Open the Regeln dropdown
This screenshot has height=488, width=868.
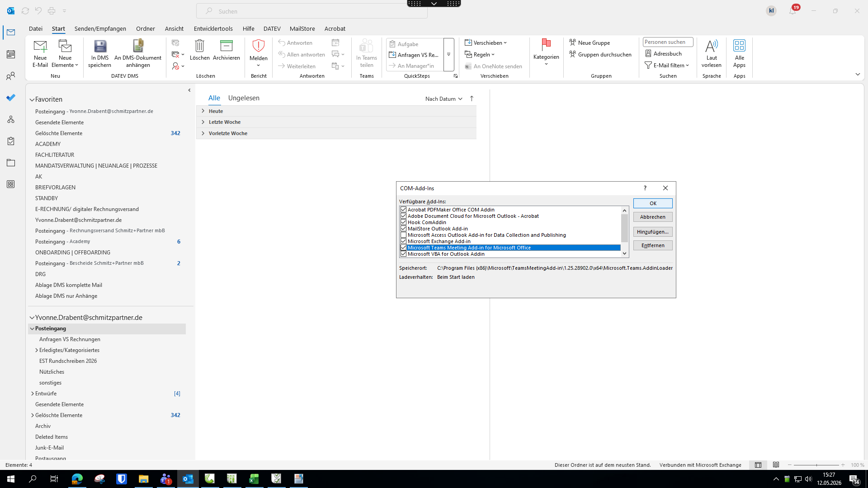point(480,54)
